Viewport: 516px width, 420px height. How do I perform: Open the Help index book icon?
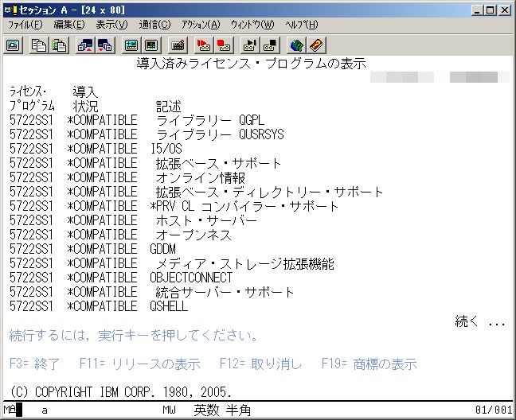[316, 45]
